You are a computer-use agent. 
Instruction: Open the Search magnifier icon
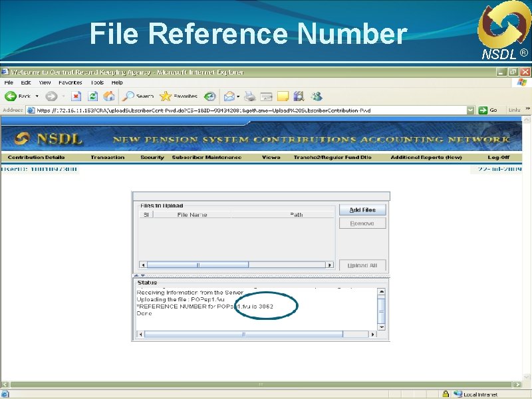[x=128, y=96]
